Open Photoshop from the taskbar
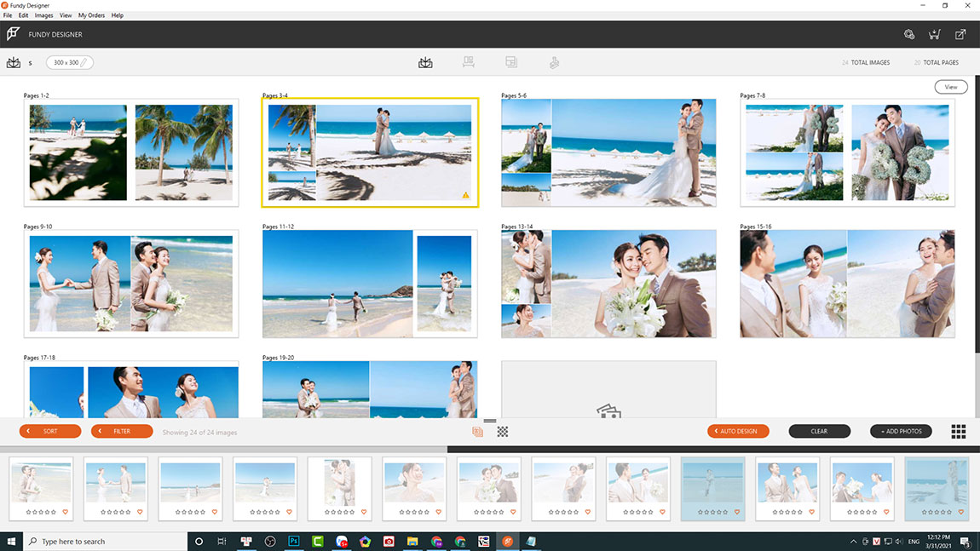 click(x=294, y=541)
